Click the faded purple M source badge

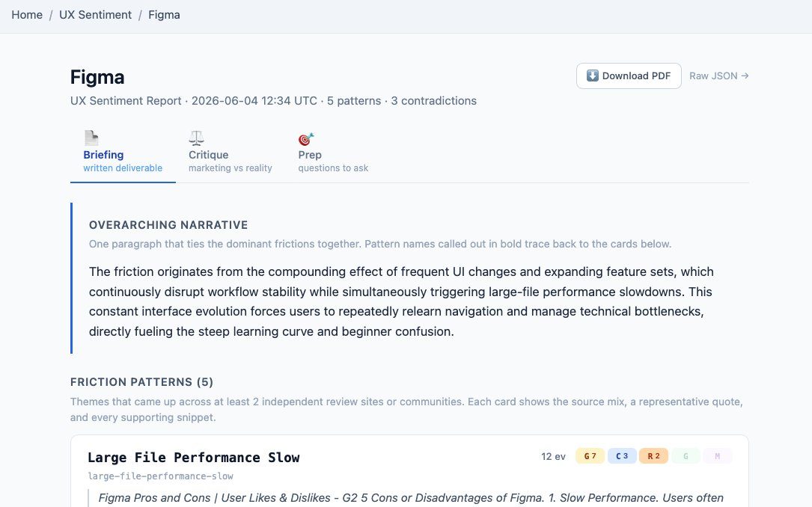[x=717, y=456]
